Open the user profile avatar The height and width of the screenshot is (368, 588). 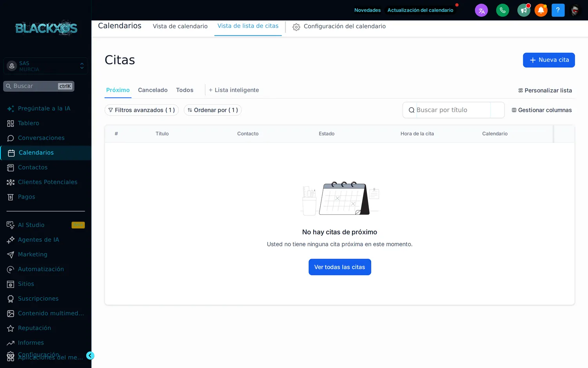coord(575,10)
